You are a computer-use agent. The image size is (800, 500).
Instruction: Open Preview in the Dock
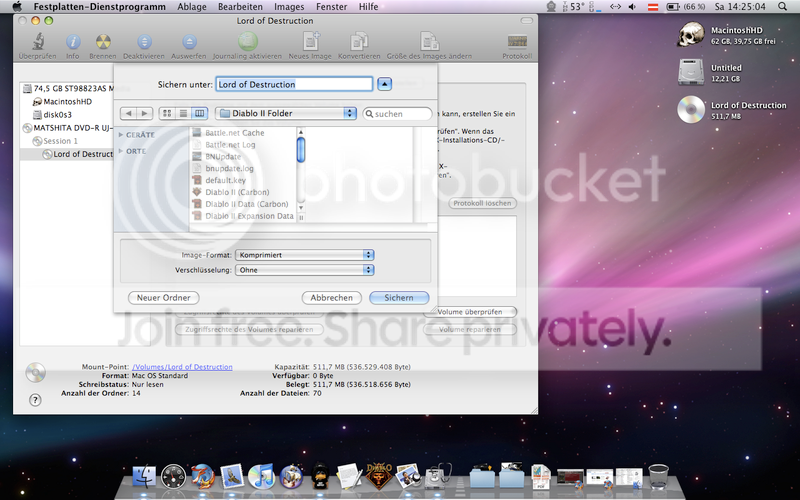click(x=408, y=476)
